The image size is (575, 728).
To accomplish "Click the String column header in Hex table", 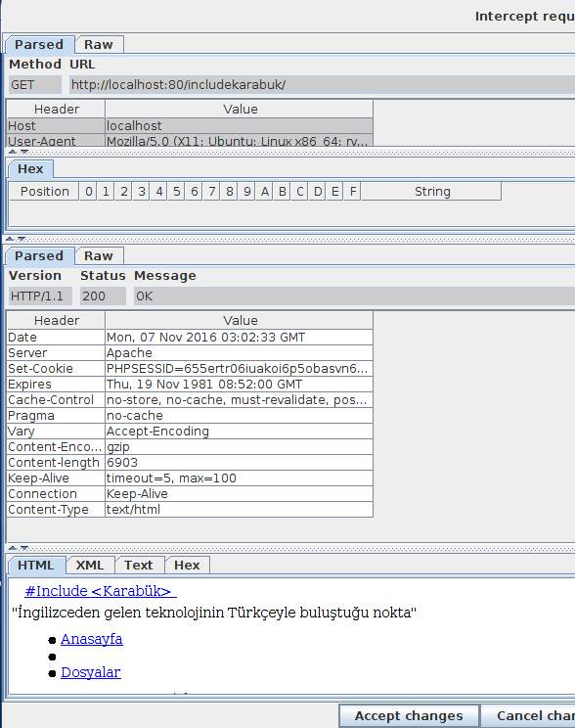I will click(431, 191).
